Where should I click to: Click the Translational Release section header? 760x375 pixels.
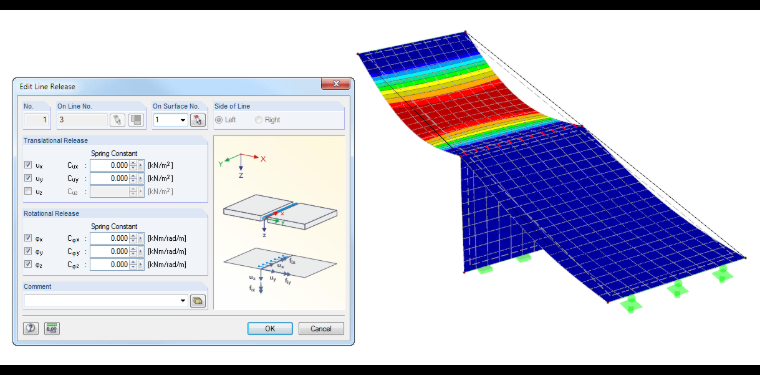pos(56,141)
